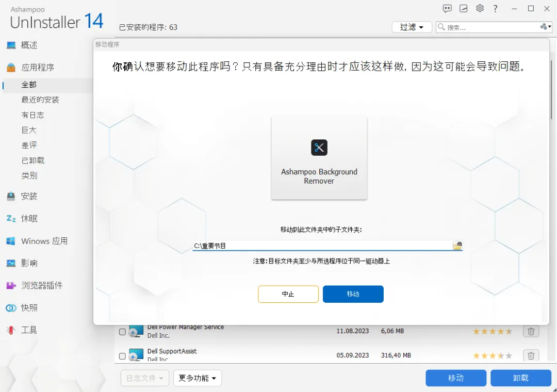Click the 卸载 uninstall button
The height and width of the screenshot is (392, 557).
521,378
